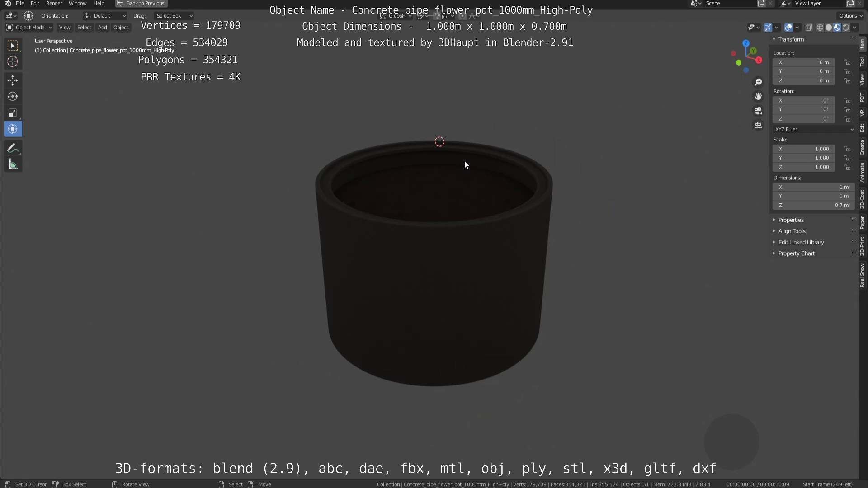868x488 pixels.
Task: Toggle viewport overlays display
Action: [788, 28]
